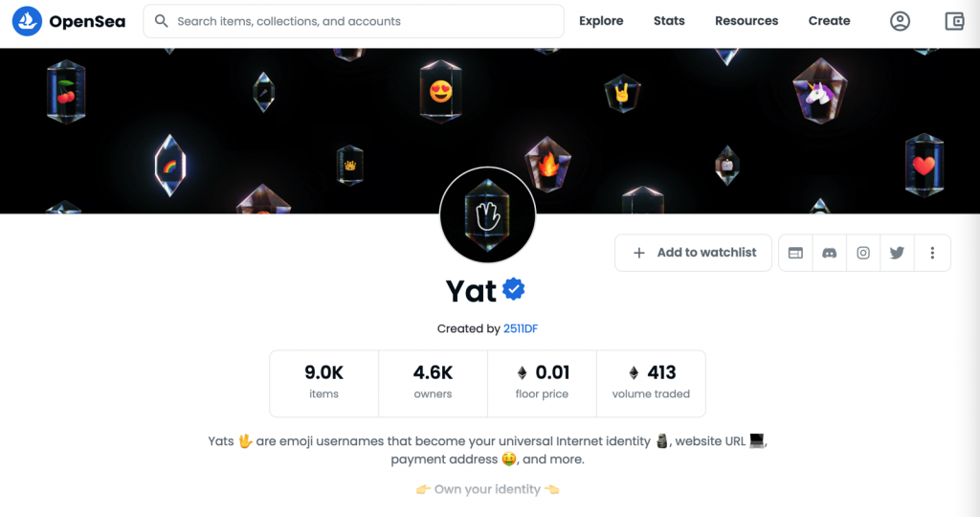Add Yat collection to watchlist
Screen dimensions: 980x517
(693, 253)
